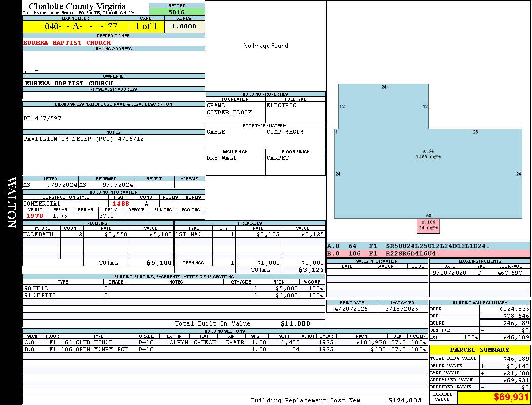Screen dimensions: 532x405
Task: Click the club house exterior finish ALVYN
Action: 179,342
